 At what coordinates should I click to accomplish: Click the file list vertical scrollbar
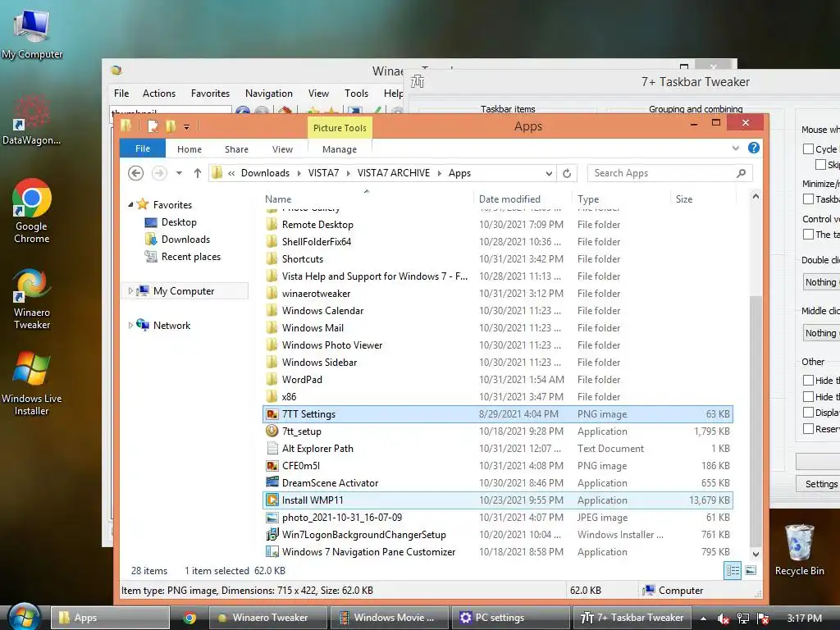[756, 421]
